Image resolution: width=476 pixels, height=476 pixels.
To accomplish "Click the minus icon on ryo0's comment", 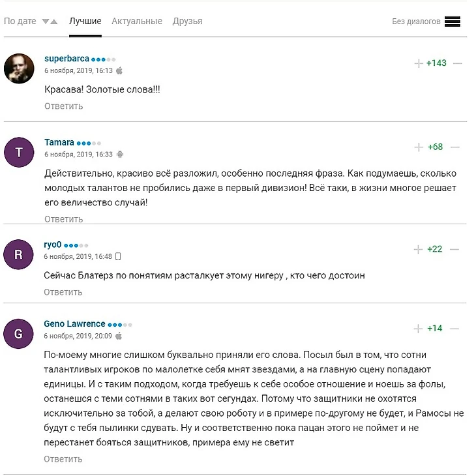I will pos(454,250).
